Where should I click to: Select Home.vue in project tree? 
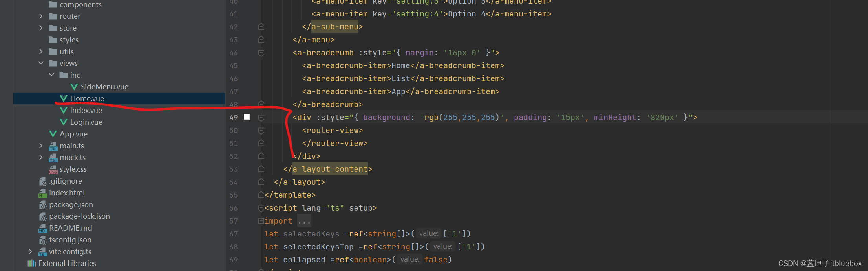pyautogui.click(x=87, y=98)
